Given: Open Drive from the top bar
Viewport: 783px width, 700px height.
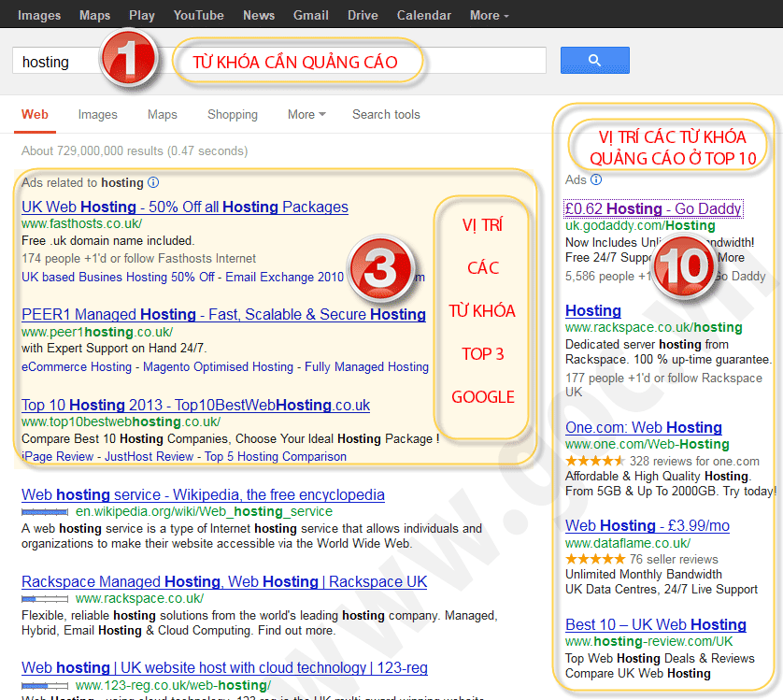Looking at the screenshot, I should [x=363, y=16].
